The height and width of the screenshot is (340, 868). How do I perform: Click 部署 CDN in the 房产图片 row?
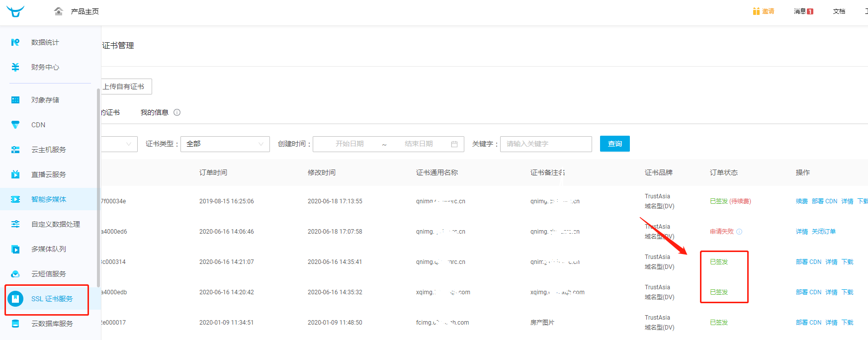click(x=808, y=323)
